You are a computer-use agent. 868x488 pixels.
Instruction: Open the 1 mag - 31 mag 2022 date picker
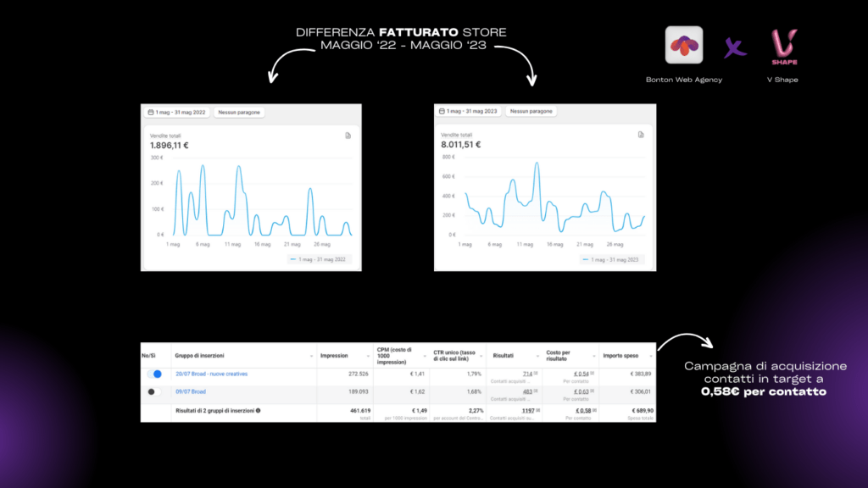pyautogui.click(x=176, y=113)
